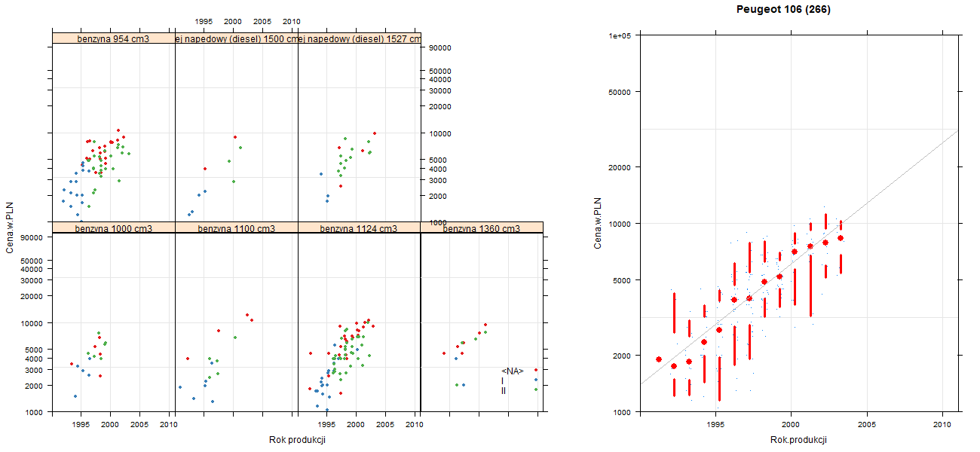This screenshot has width=980, height=452.
Task: Click the "5000" tick label in Peugeot chart
Action: coord(622,280)
